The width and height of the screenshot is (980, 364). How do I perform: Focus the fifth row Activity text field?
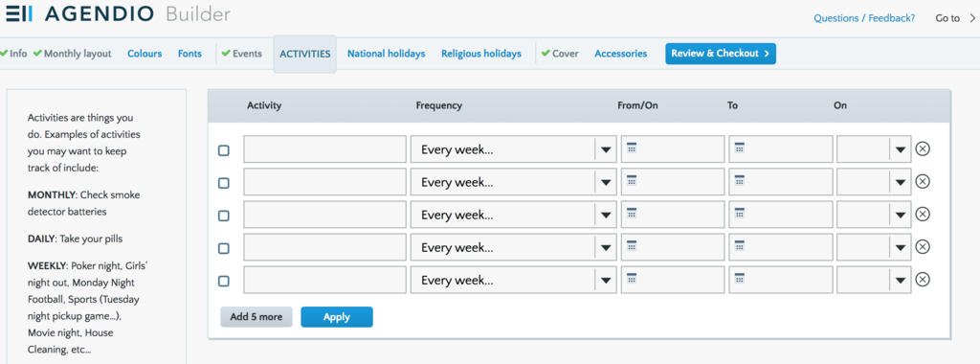pyautogui.click(x=325, y=279)
